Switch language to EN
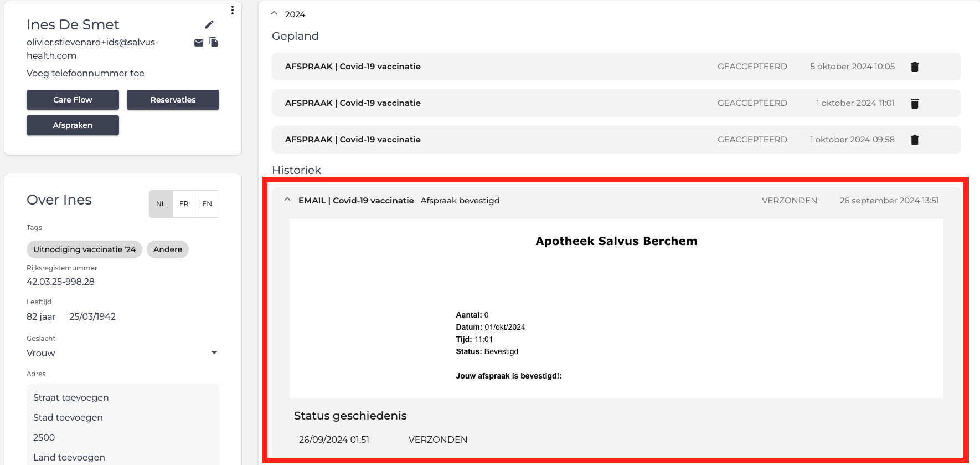 [207, 204]
